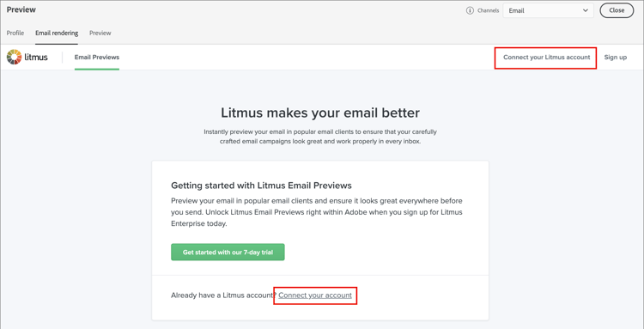644x329 pixels.
Task: Follow the Connect your account link
Action: 315,295
